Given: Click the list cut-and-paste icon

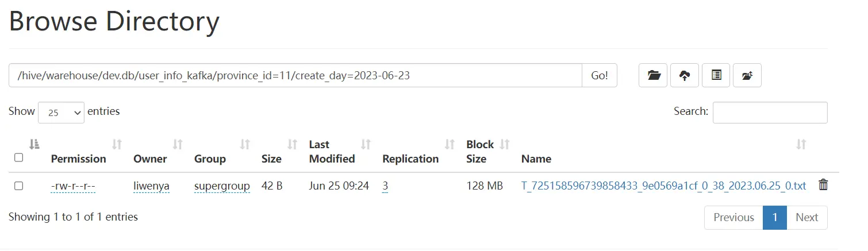Looking at the screenshot, I should [716, 75].
